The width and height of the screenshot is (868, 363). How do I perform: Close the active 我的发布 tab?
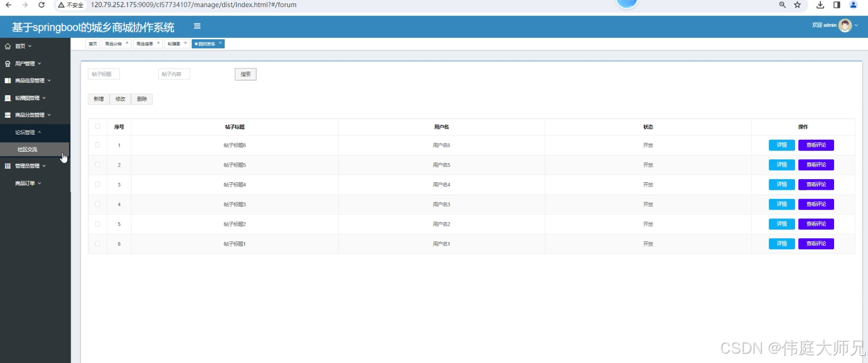click(x=220, y=43)
